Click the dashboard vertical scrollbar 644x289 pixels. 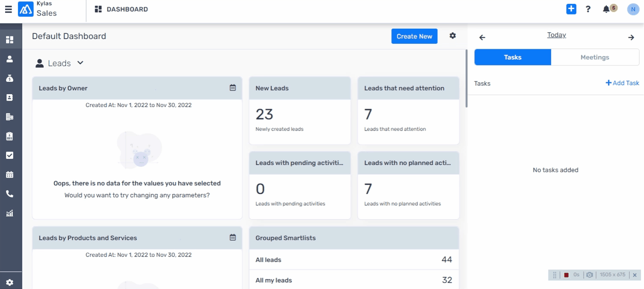[x=466, y=78]
